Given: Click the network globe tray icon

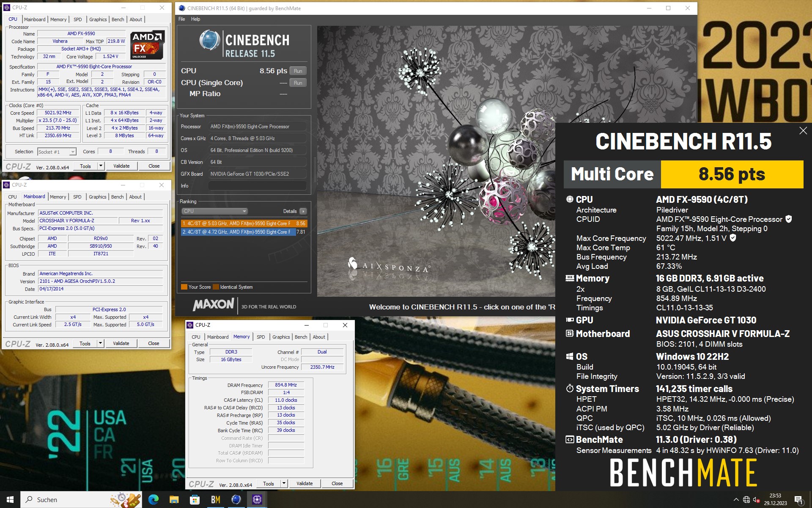Looking at the screenshot, I should pyautogui.click(x=746, y=500).
